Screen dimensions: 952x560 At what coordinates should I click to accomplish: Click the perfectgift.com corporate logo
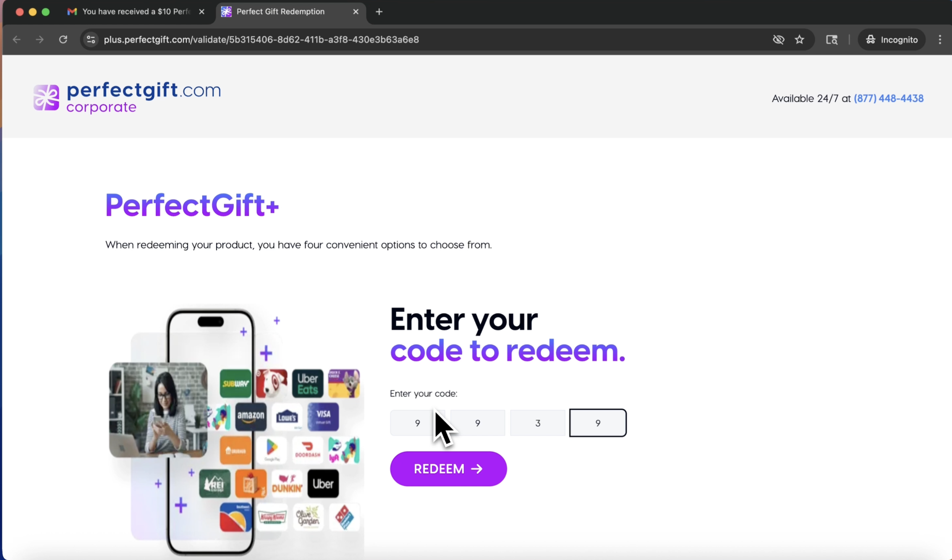pyautogui.click(x=127, y=97)
